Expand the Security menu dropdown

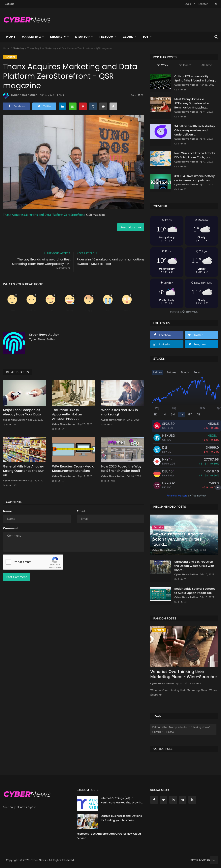point(59,37)
